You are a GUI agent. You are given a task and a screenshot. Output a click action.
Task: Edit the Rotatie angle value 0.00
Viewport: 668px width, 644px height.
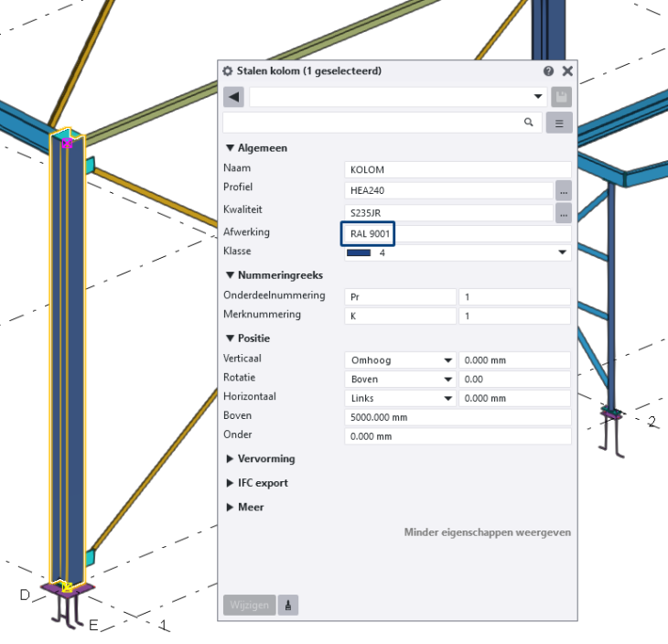coord(514,379)
